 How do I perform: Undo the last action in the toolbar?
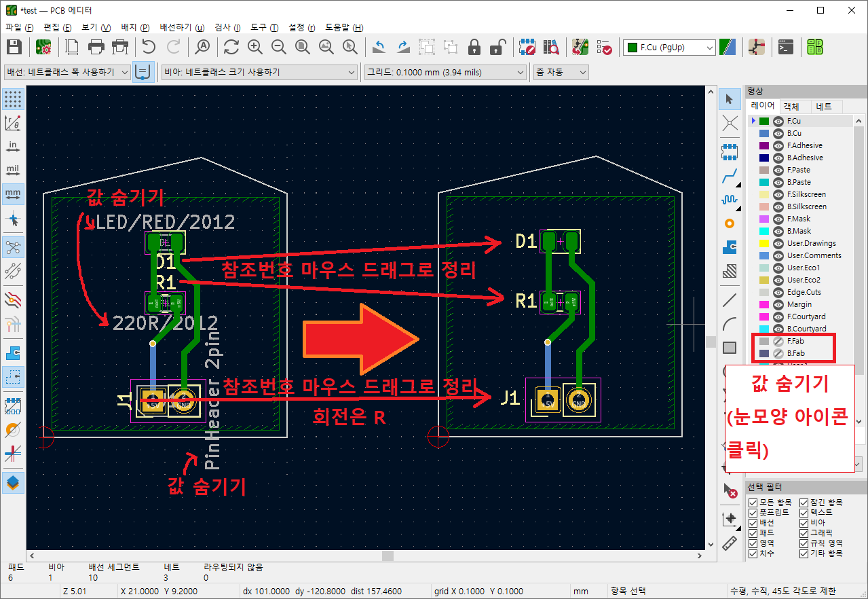149,47
